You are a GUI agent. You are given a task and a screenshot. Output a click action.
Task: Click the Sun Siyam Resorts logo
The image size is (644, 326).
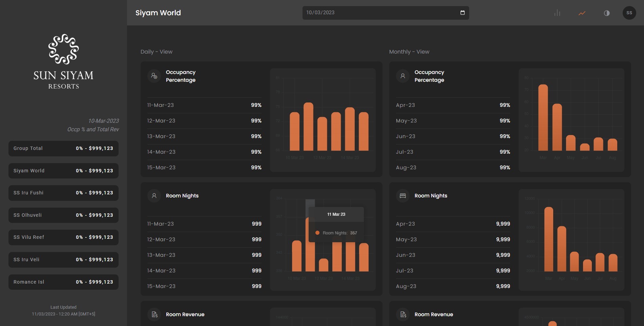point(63,61)
